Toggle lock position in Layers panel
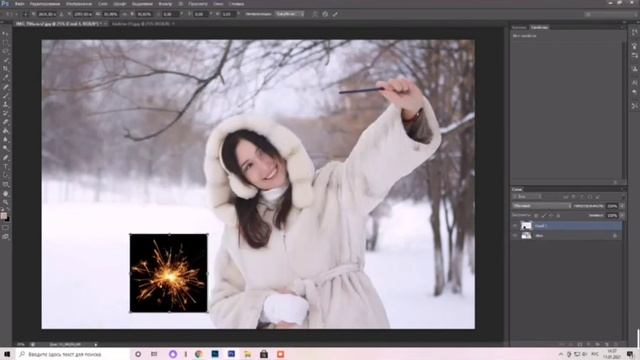Viewport: 640px width, 360px height. [551, 216]
